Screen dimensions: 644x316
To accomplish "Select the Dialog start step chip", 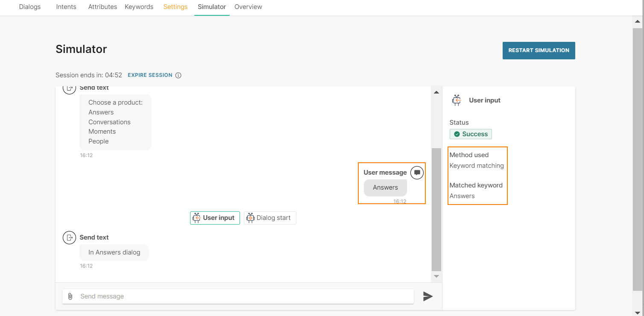I will [270, 218].
